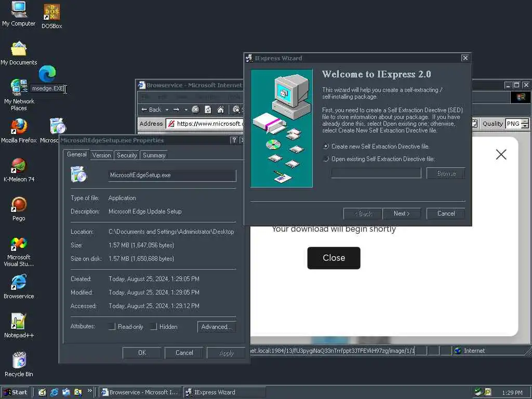The width and height of the screenshot is (532, 399).
Task: Click the second system tray icon
Action: click(487, 392)
